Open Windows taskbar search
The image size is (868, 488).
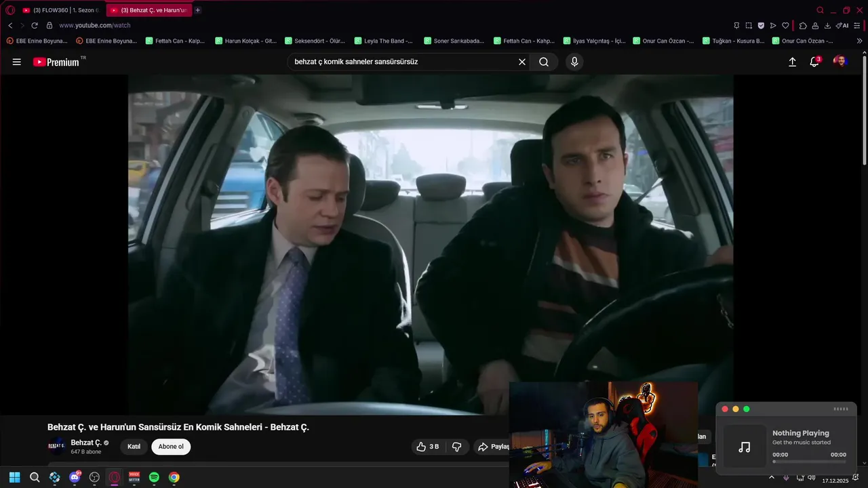[35, 477]
